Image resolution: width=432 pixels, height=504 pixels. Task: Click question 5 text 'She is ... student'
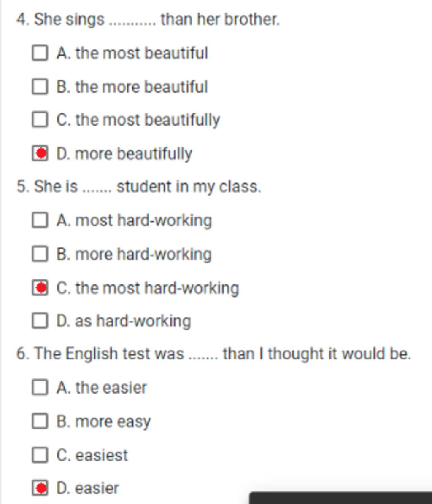138,187
